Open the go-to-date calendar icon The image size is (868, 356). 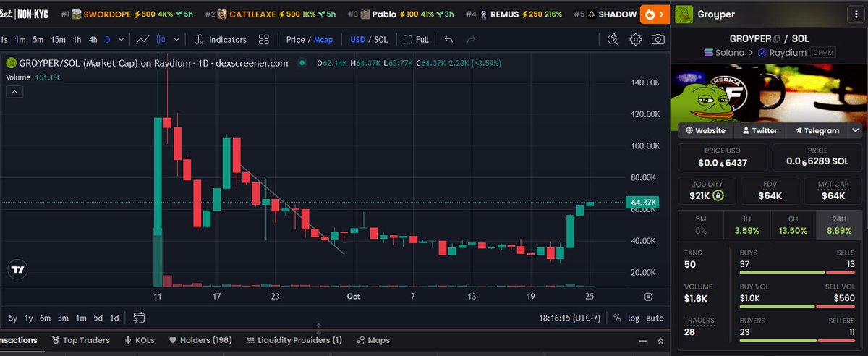point(140,318)
